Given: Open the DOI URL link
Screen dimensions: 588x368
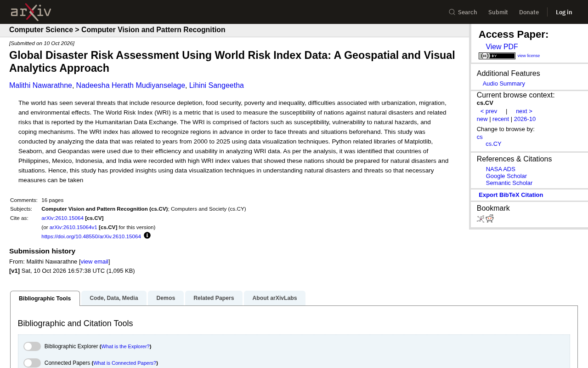Looking at the screenshot, I should pyautogui.click(x=91, y=236).
